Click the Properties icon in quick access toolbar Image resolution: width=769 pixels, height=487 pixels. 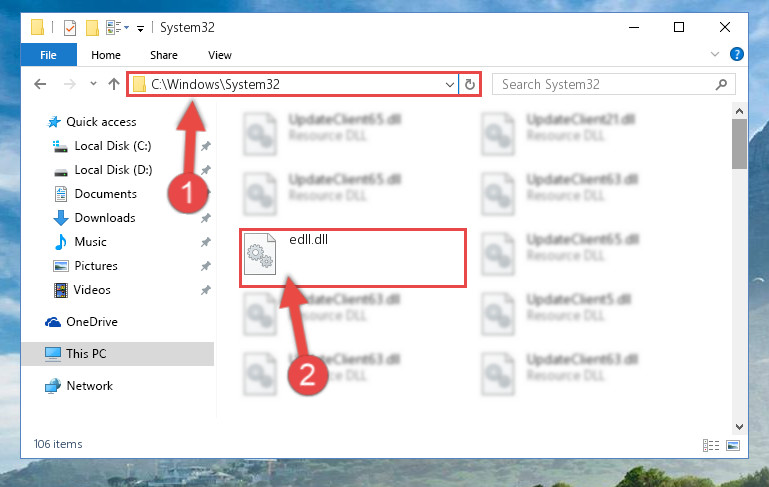pos(70,28)
